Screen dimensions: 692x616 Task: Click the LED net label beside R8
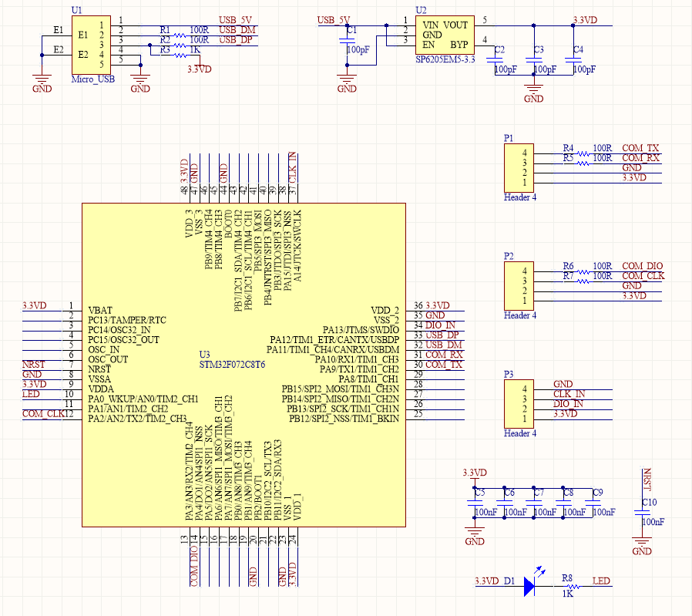pyautogui.click(x=601, y=581)
